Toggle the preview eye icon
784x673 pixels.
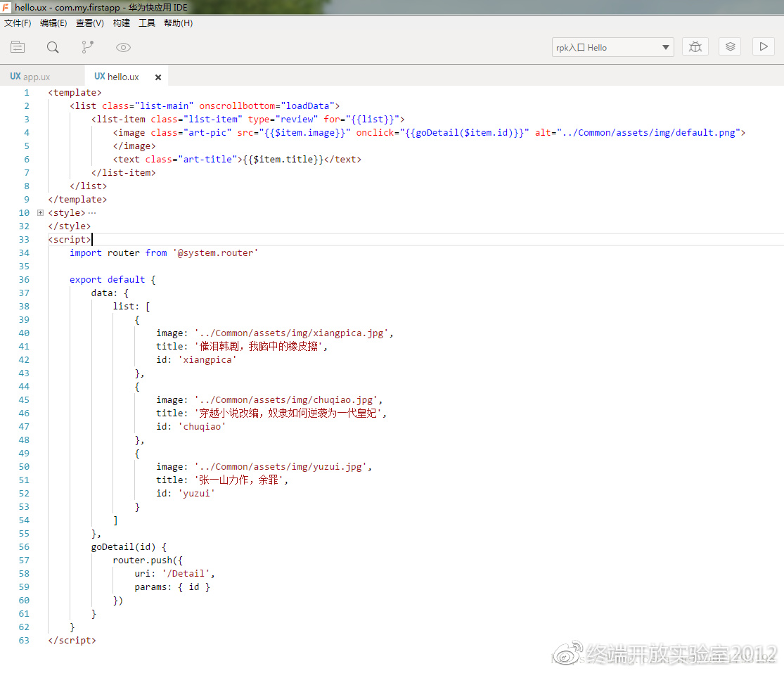[123, 48]
